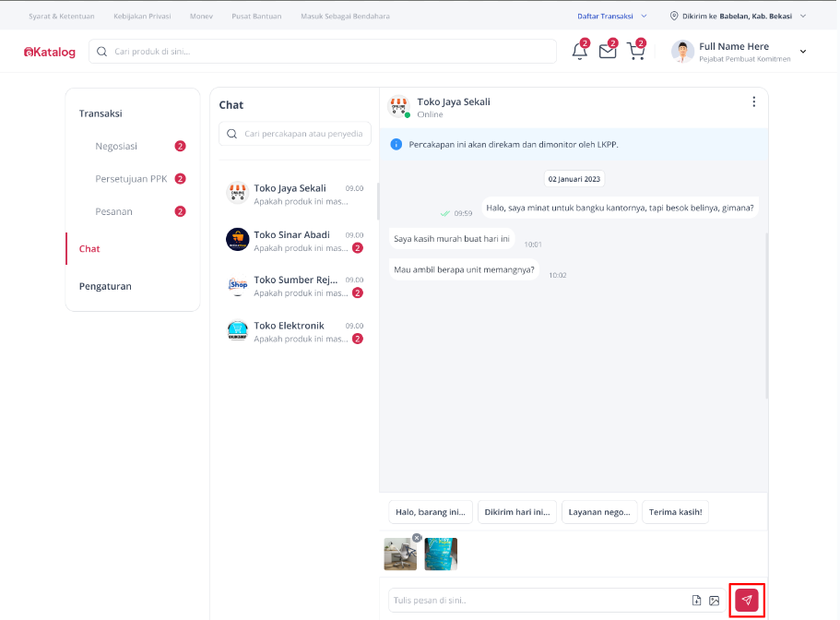840x620 pixels.
Task: Open Kebijakan Privasi link
Action: (142, 16)
